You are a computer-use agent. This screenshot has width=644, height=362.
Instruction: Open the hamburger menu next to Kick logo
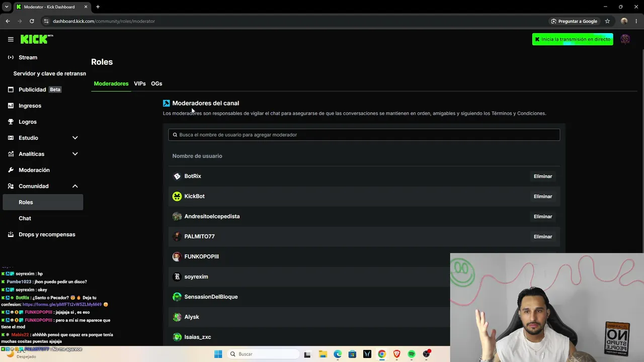pyautogui.click(x=11, y=39)
